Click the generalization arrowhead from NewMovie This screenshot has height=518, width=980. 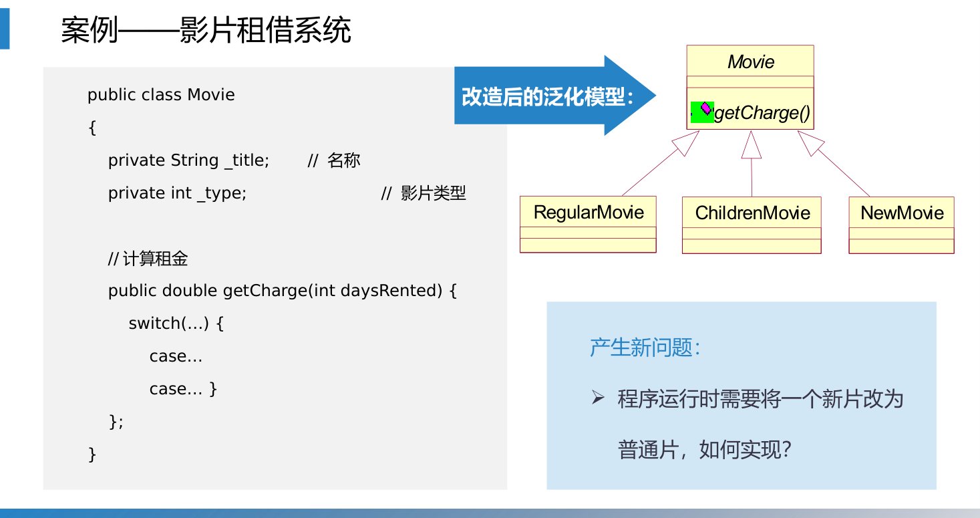pos(810,142)
